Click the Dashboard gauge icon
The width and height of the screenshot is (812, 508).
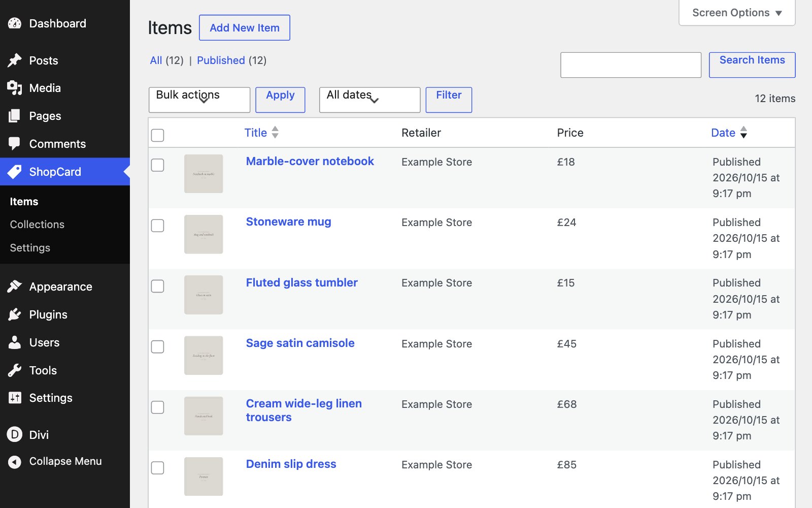[15, 23]
